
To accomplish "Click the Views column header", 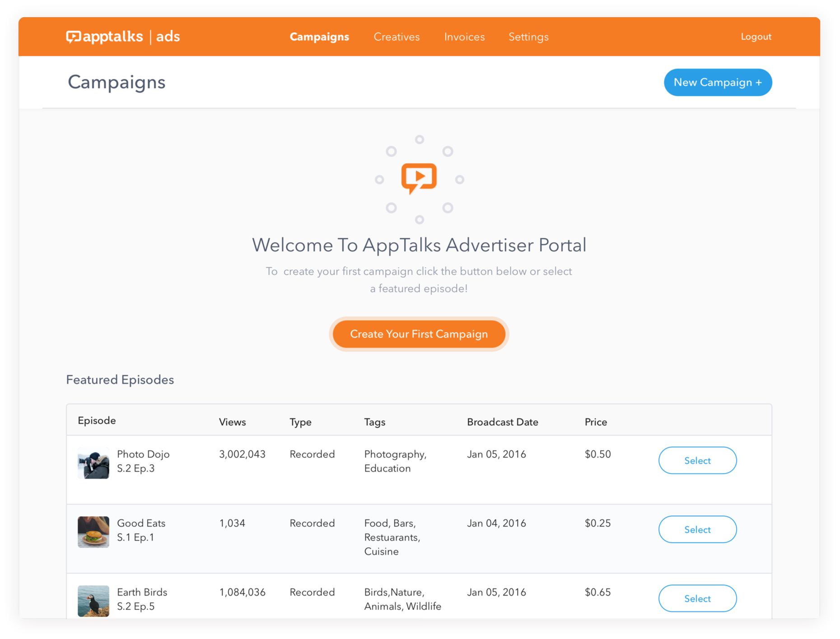I will [232, 422].
